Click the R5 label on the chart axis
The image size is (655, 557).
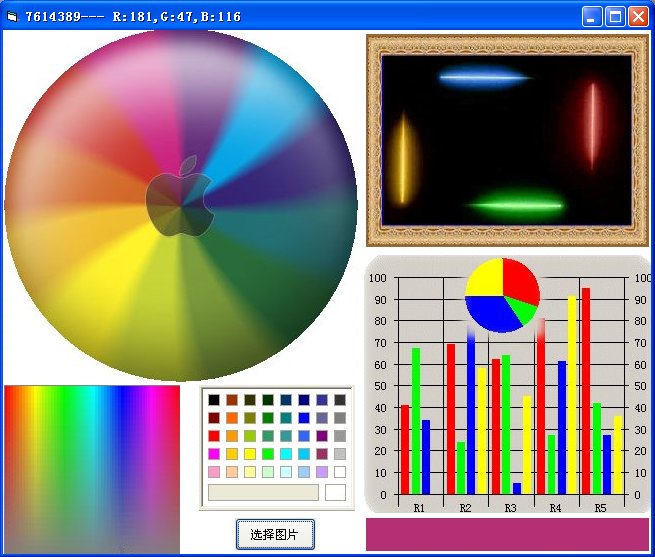(600, 508)
